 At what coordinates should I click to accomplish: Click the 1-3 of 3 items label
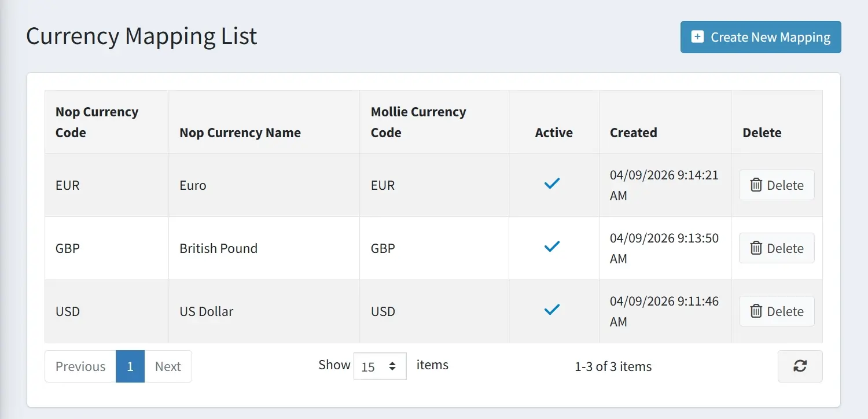click(613, 366)
